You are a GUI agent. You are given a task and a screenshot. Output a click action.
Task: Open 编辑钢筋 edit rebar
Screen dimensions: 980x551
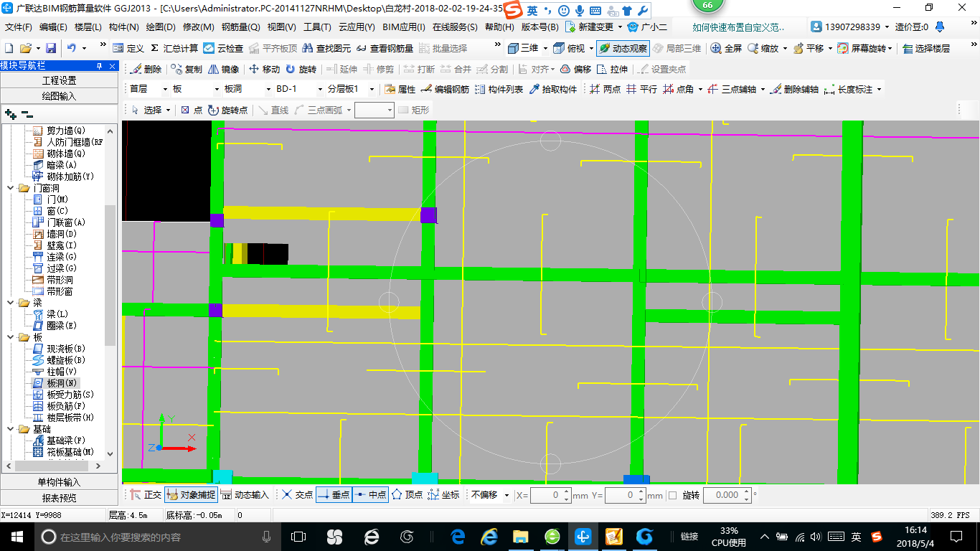point(445,89)
